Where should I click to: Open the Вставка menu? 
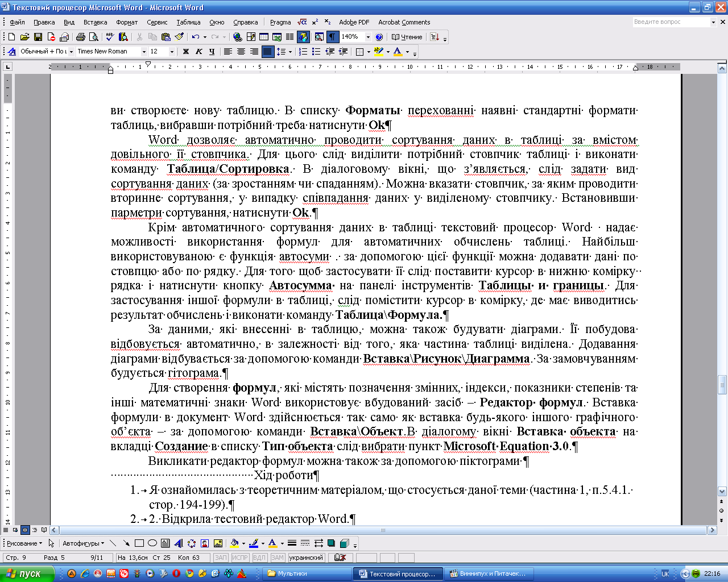(95, 22)
